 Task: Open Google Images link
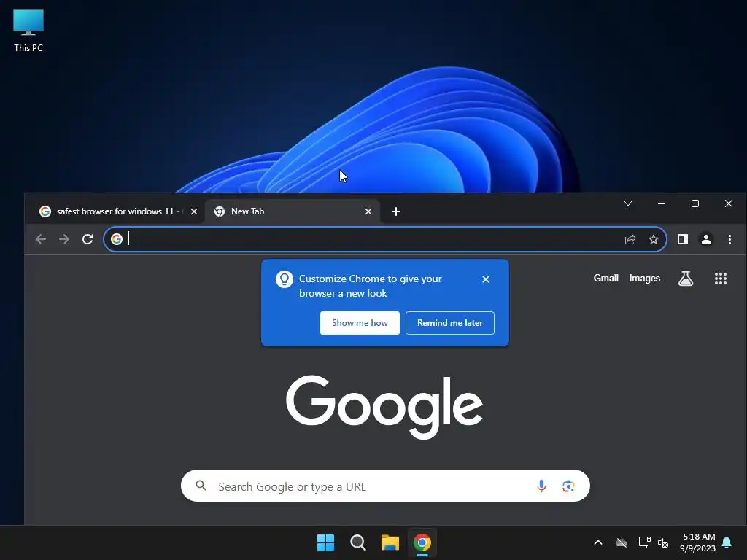pos(645,278)
